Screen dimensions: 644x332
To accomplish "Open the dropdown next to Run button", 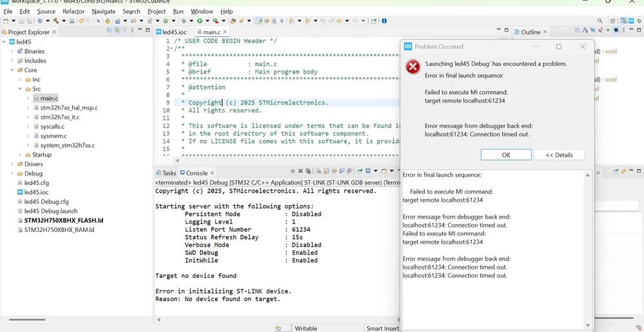I will coord(207,21).
